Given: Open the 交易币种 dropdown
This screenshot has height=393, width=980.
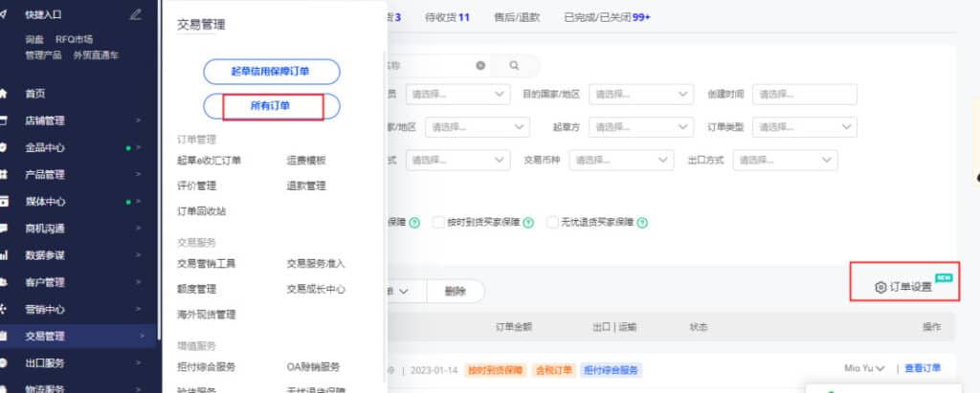Looking at the screenshot, I should point(619,161).
